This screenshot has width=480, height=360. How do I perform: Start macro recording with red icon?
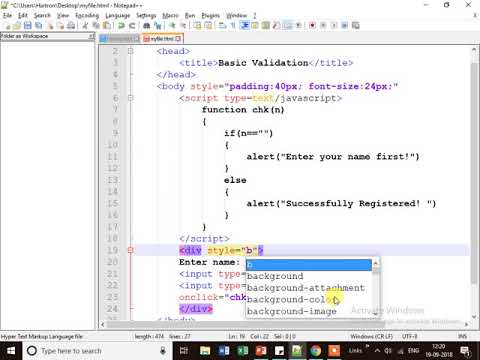coord(312,25)
